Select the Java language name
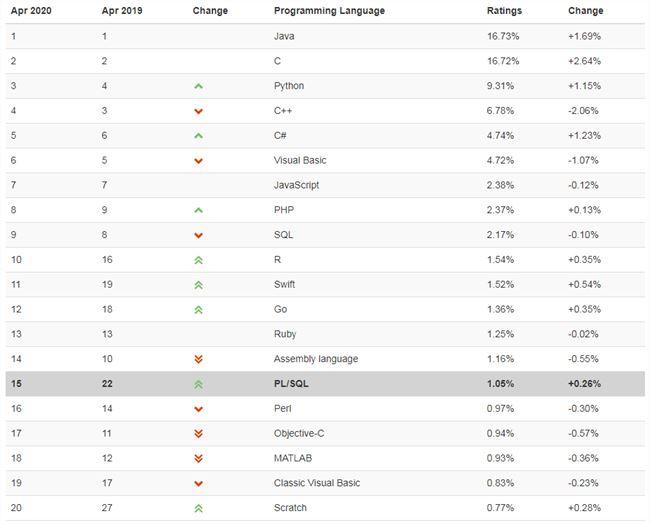 (284, 36)
